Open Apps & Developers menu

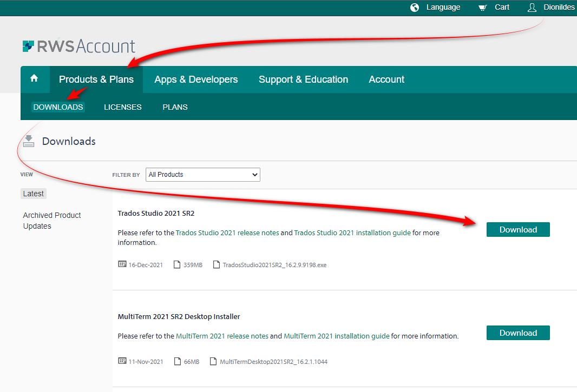196,79
